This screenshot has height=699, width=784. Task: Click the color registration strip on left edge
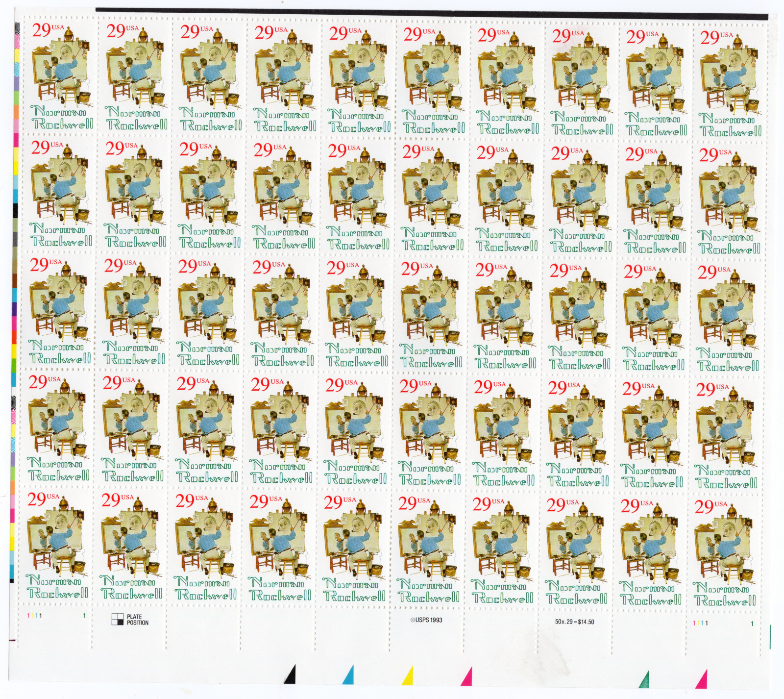15,302
